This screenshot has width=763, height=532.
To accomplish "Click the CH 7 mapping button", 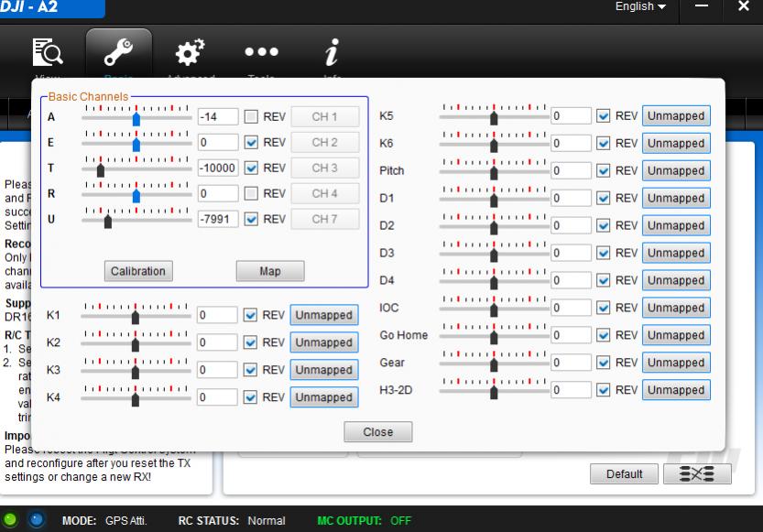I will tap(325, 219).
